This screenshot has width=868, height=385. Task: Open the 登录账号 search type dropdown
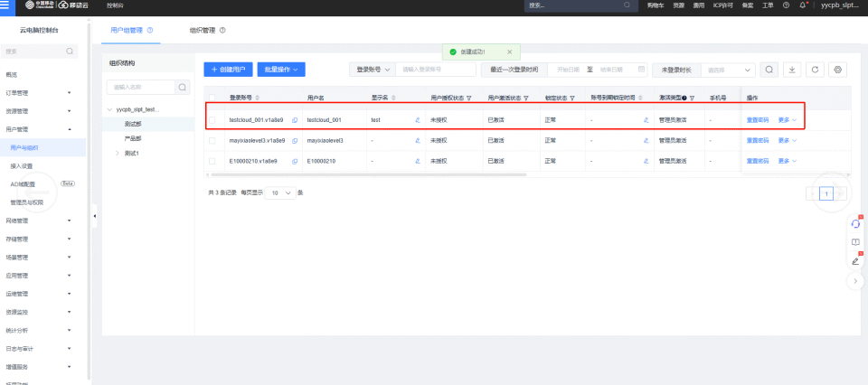[372, 70]
